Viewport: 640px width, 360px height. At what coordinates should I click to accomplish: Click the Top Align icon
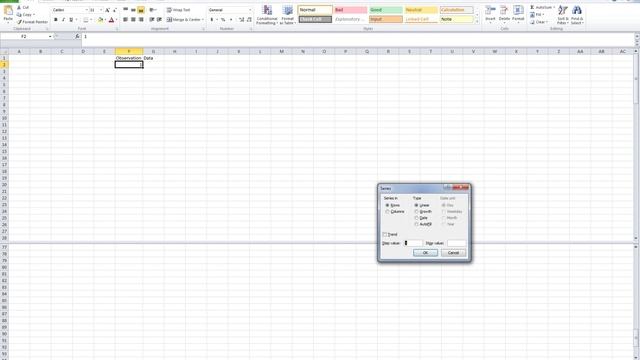(x=126, y=10)
